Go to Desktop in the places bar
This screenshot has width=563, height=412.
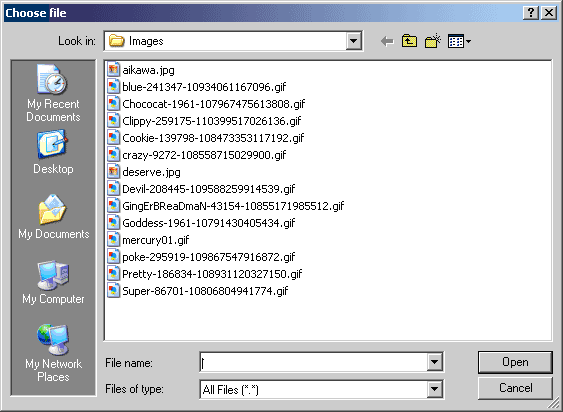tap(53, 152)
